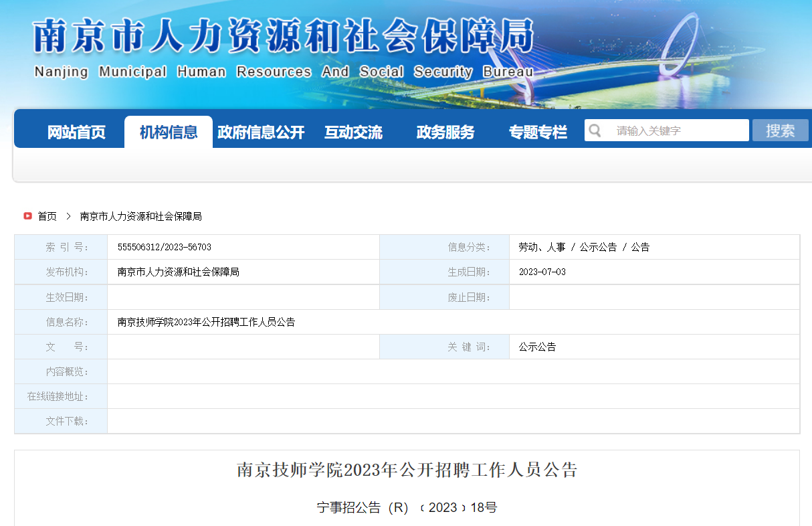Navigate to 专题专栏
Image resolution: width=812 pixels, height=526 pixels.
pos(538,133)
